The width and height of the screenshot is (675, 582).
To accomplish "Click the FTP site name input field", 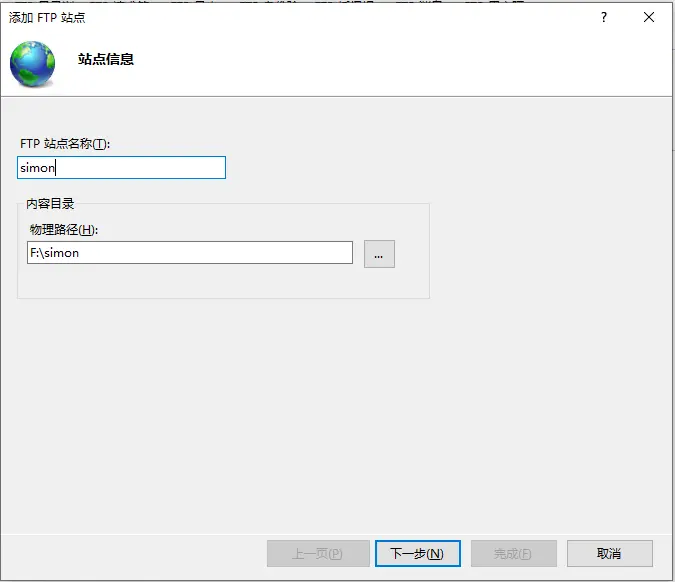I will 121,167.
